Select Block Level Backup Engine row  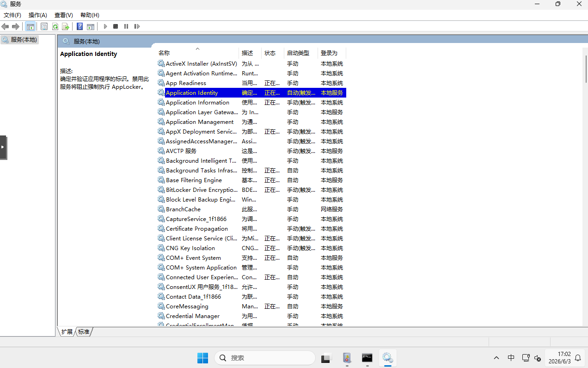pos(251,199)
